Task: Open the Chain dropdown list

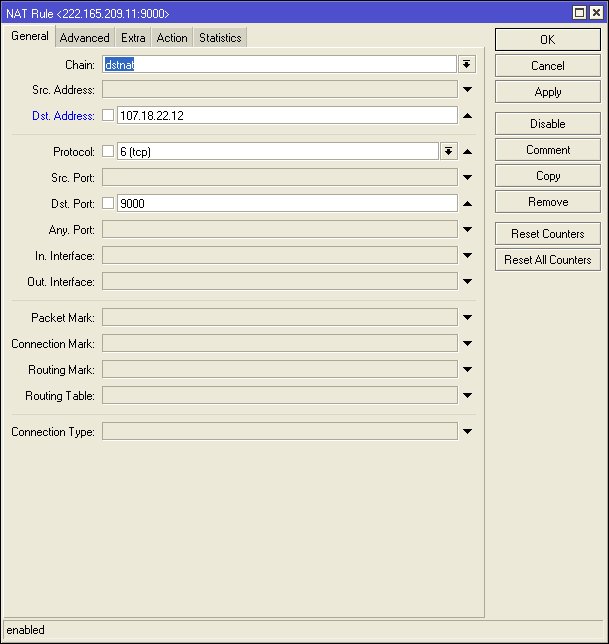Action: click(x=467, y=64)
